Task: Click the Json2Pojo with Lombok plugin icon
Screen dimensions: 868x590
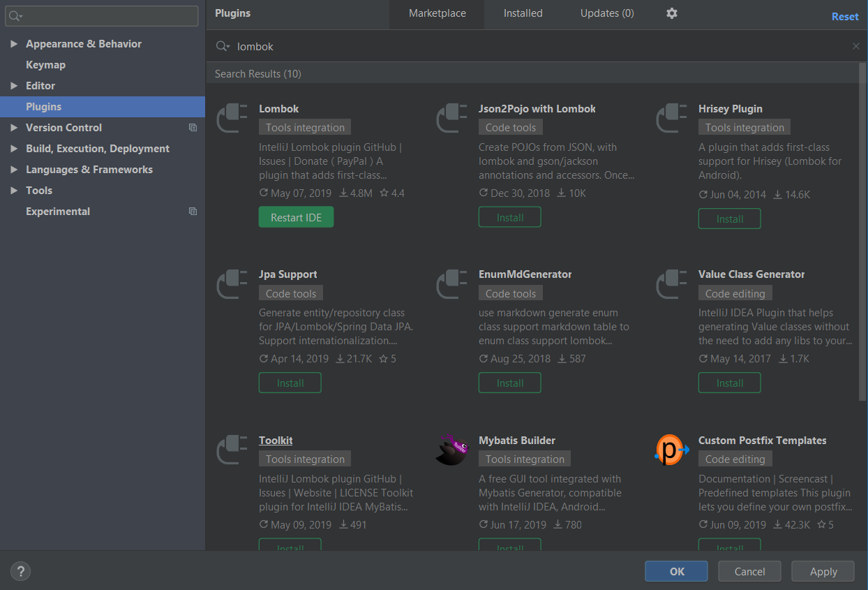Action: (x=451, y=118)
